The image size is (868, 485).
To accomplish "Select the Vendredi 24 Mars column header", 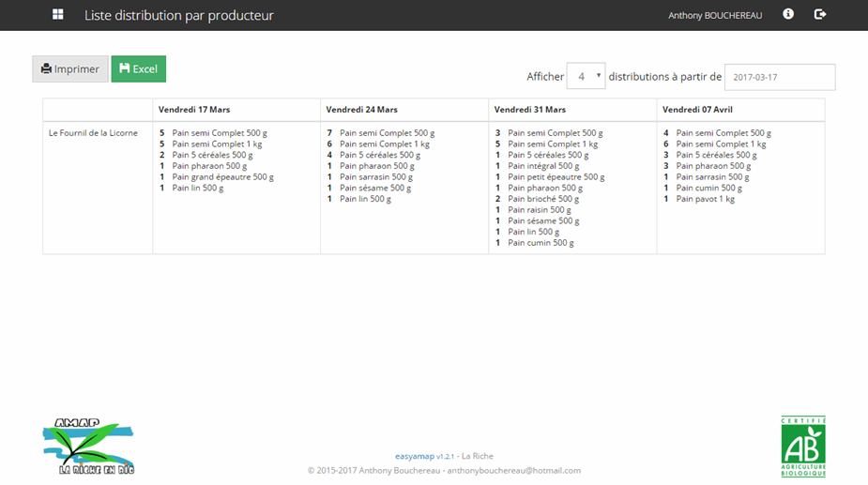I will [x=362, y=110].
